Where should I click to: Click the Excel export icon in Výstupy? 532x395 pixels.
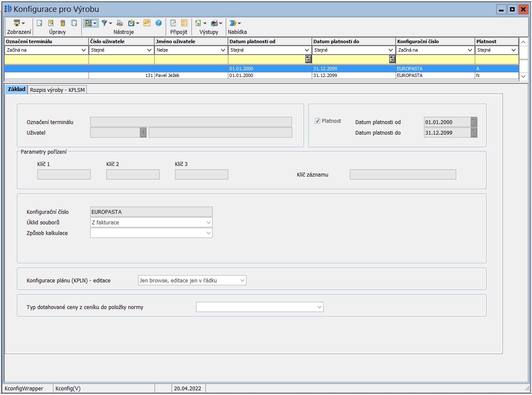198,23
